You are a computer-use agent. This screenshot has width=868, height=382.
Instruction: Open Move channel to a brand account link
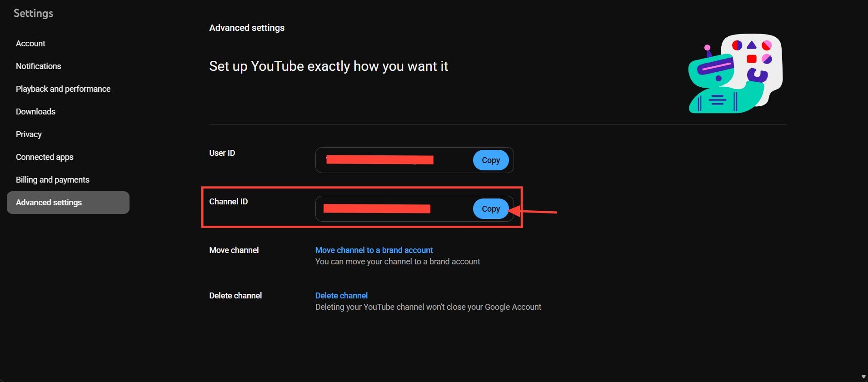click(374, 250)
